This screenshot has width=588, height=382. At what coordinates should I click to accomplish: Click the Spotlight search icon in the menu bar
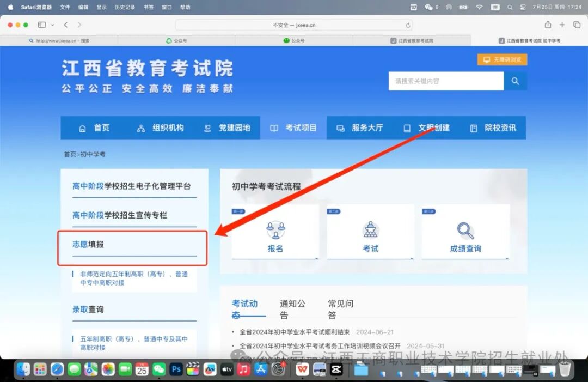[x=510, y=8]
